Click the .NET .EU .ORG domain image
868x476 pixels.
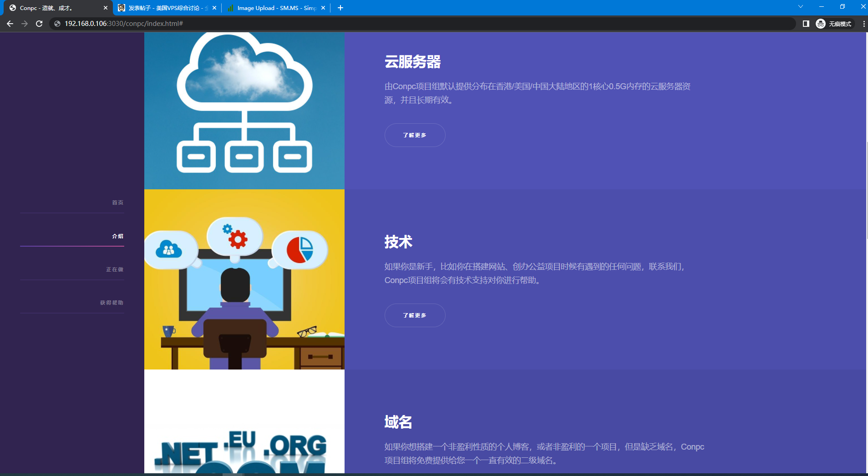pos(244,421)
